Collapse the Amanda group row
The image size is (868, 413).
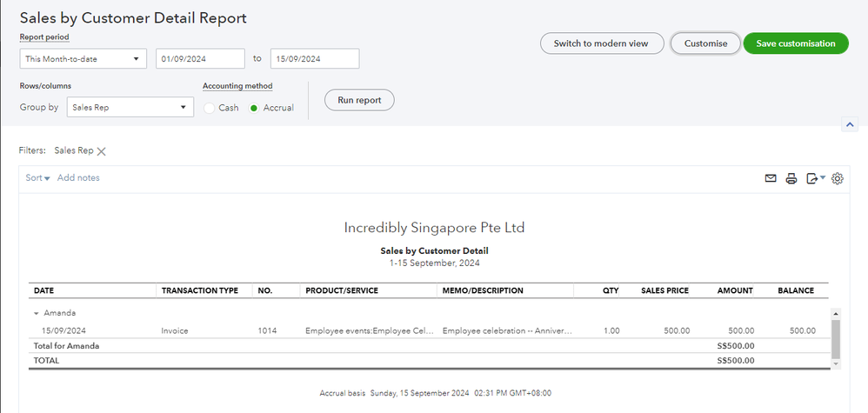point(37,313)
